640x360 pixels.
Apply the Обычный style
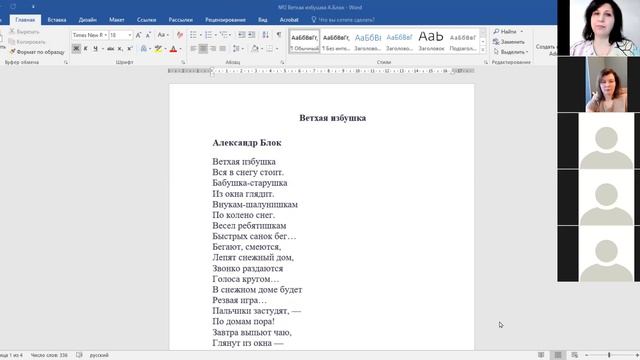(x=304, y=42)
